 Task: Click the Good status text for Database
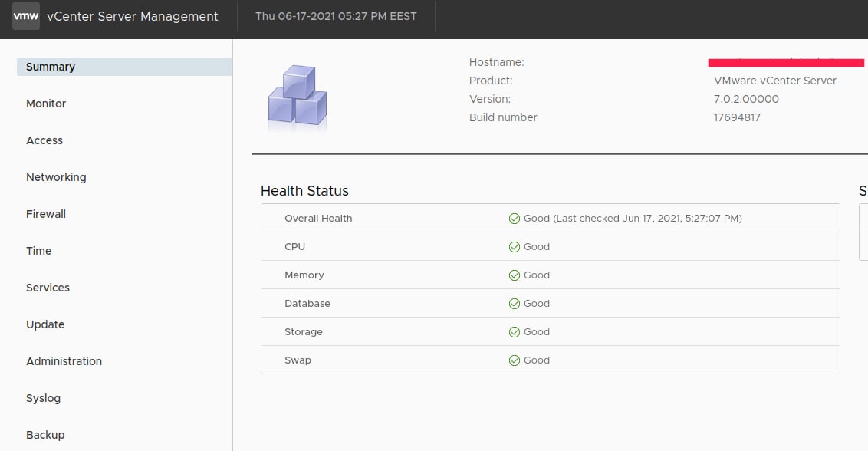tap(537, 303)
